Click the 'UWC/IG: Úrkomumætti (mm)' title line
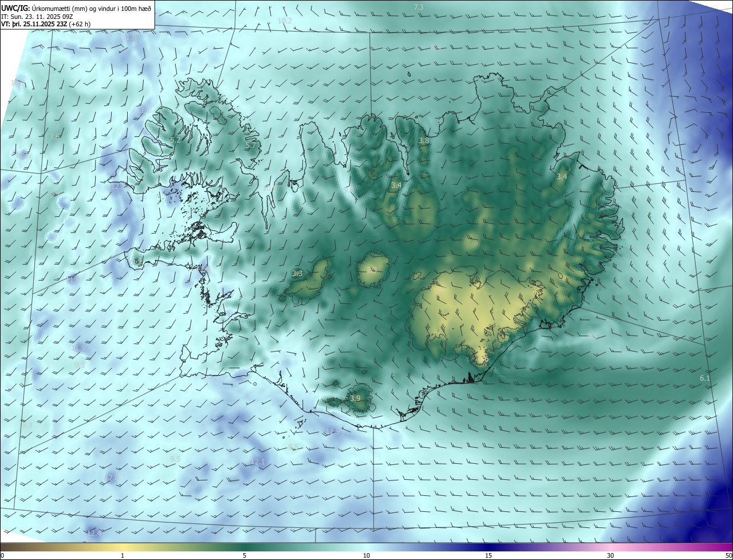Viewport: 733px width, 560px height. tap(76, 8)
